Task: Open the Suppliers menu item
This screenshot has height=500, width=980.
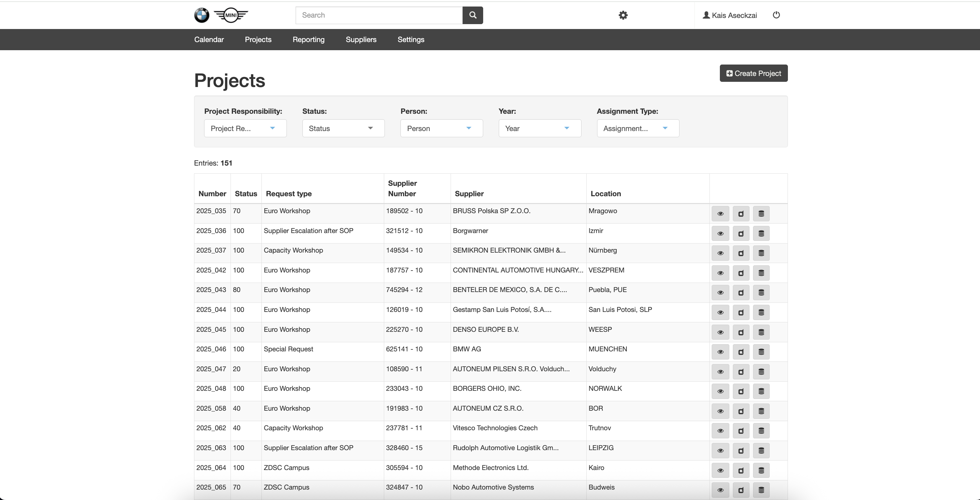Action: pyautogui.click(x=361, y=40)
